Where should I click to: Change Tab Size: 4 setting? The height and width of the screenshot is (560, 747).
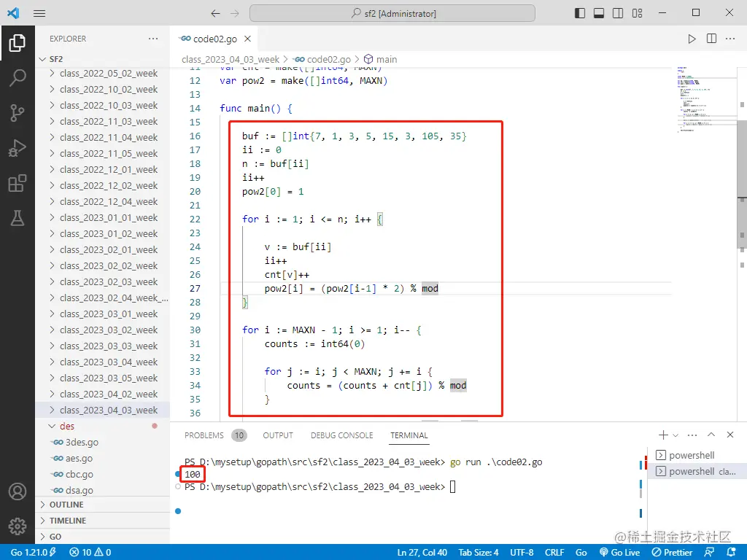[479, 552]
